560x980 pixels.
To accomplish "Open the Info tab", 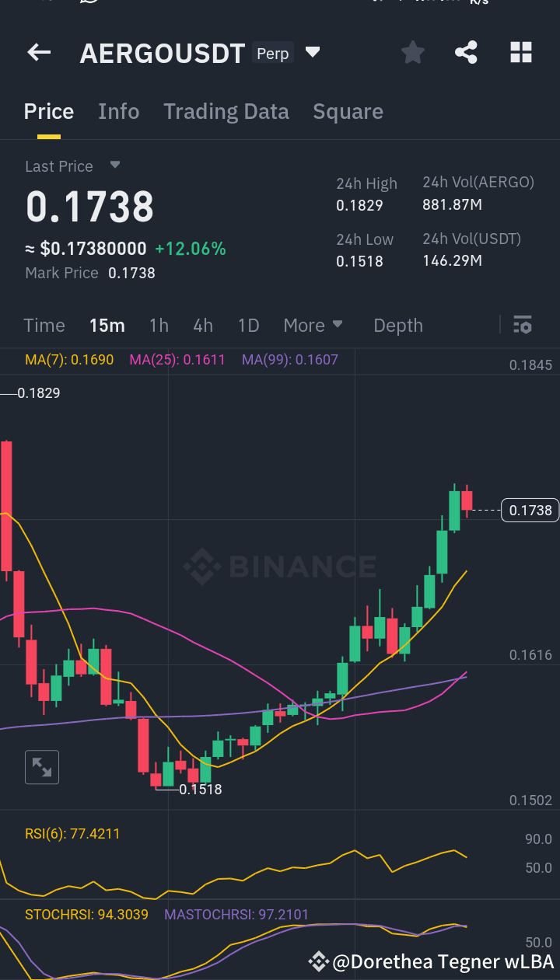I will pyautogui.click(x=118, y=111).
